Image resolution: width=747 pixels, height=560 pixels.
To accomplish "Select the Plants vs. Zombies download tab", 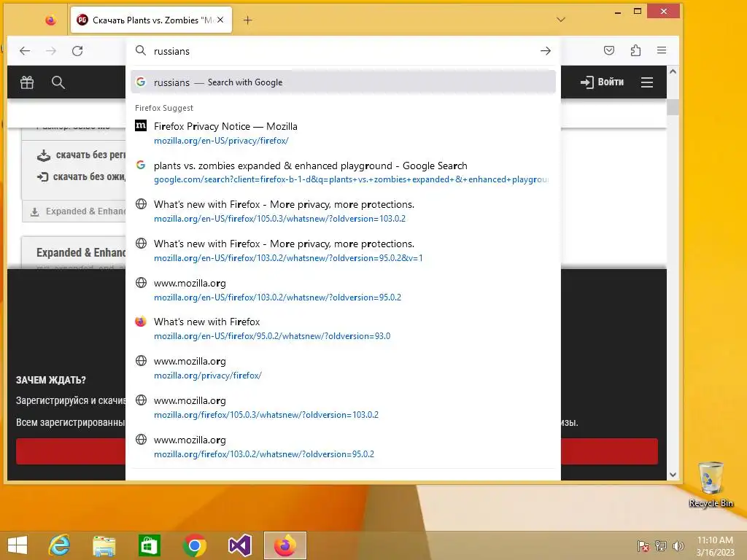I will point(151,20).
